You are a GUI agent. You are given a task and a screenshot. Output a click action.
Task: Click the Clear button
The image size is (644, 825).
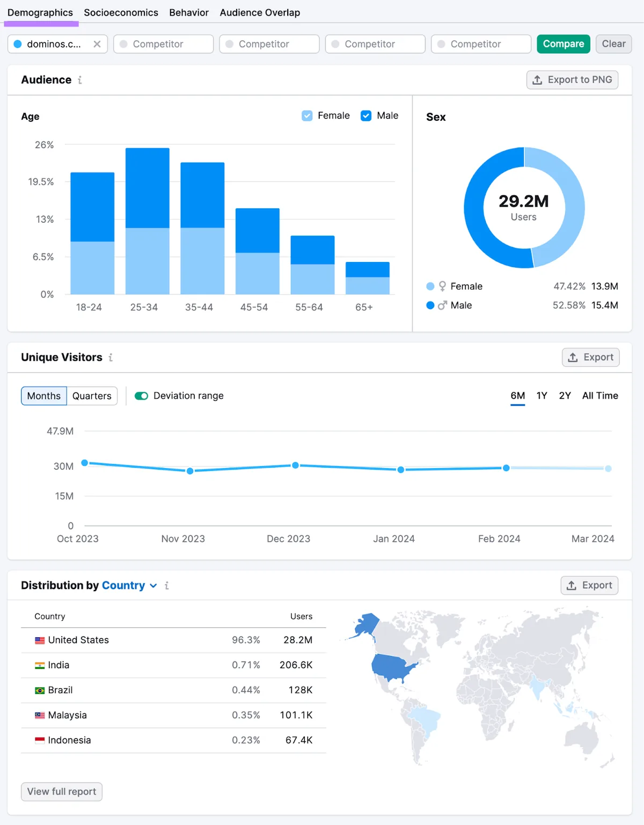pos(613,44)
